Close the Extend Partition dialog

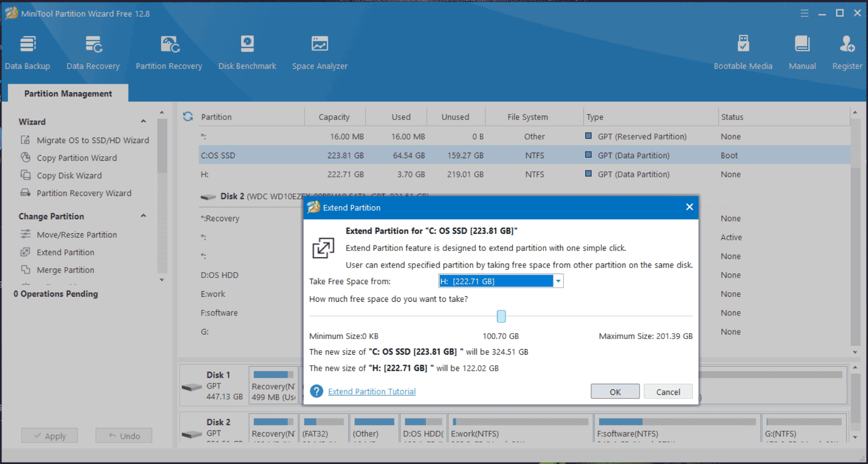click(690, 207)
